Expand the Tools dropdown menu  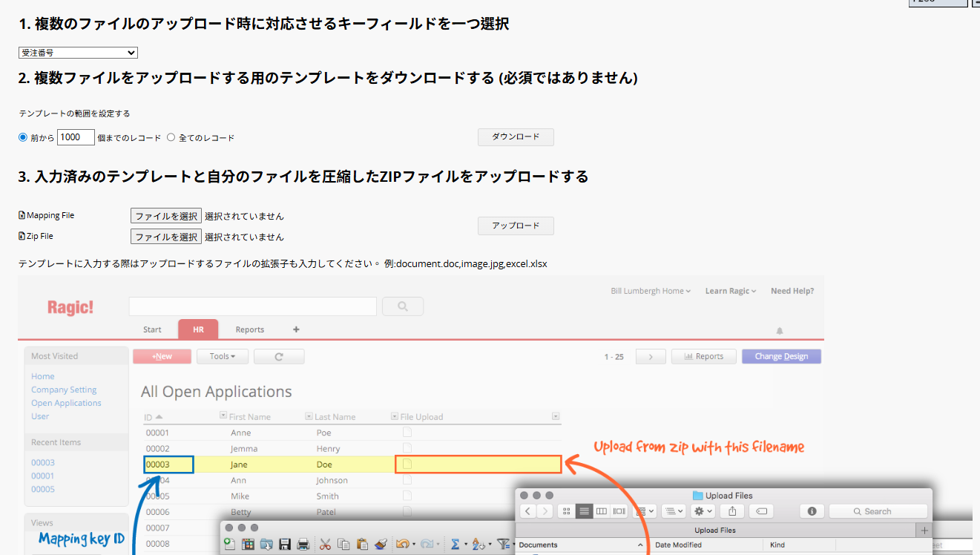(x=222, y=356)
